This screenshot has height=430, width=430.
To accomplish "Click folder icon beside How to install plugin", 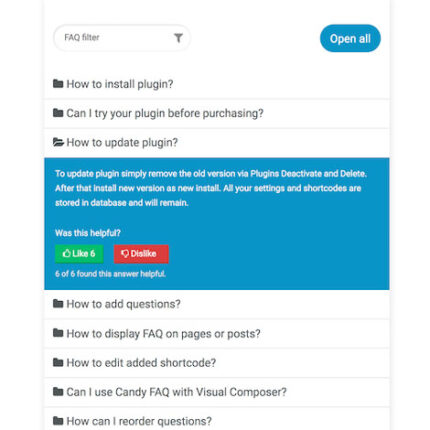I will (58, 83).
